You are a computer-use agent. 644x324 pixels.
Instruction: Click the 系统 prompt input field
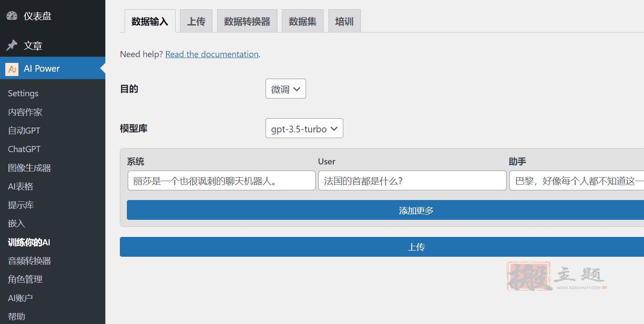point(222,181)
